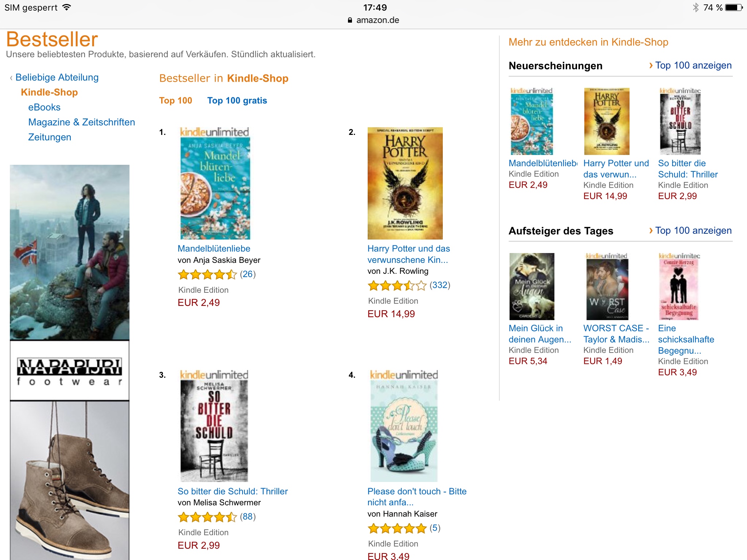The width and height of the screenshot is (747, 560).
Task: Open Harry Potter bestseller cover image
Action: (x=405, y=183)
